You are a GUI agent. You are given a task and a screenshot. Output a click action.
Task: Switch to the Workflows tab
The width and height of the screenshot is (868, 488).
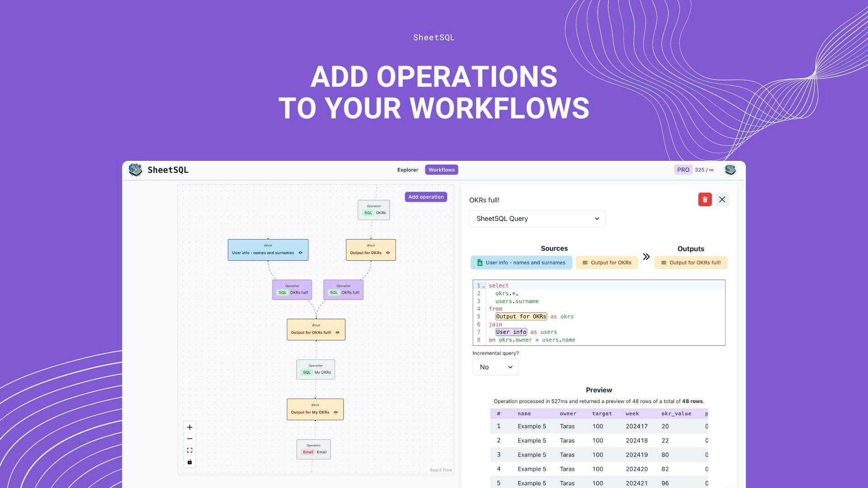pyautogui.click(x=442, y=170)
